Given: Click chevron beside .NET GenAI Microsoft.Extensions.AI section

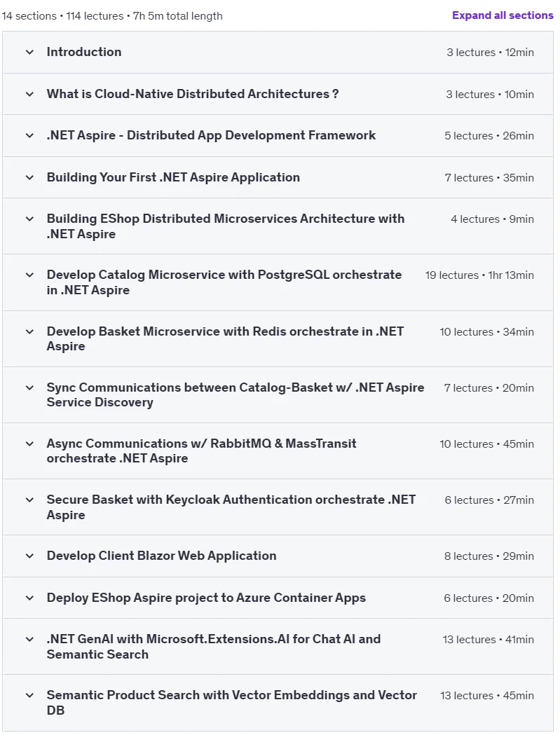Looking at the screenshot, I should pyautogui.click(x=29, y=640).
